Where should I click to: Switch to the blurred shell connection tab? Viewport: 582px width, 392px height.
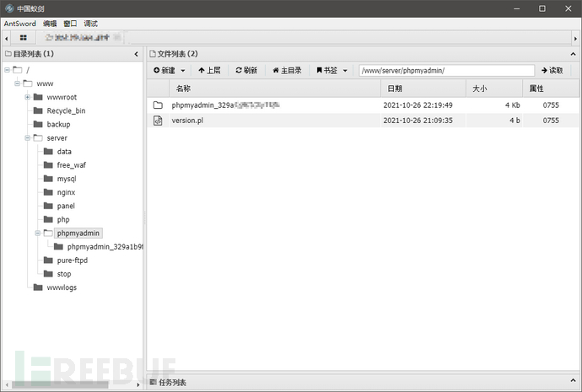[83, 37]
